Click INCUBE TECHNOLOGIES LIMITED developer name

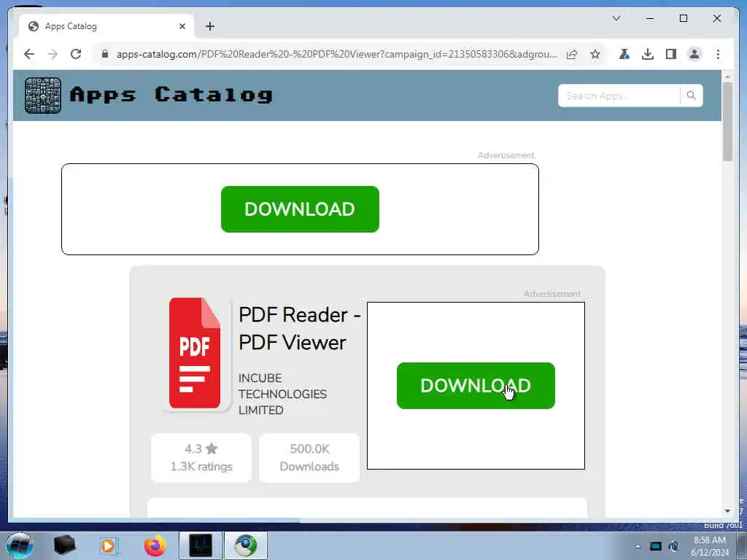click(282, 394)
